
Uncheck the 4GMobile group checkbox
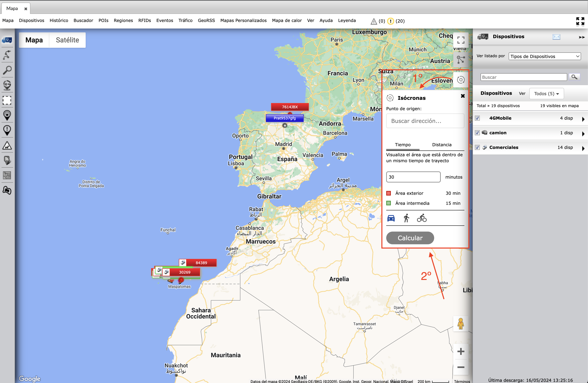point(477,118)
